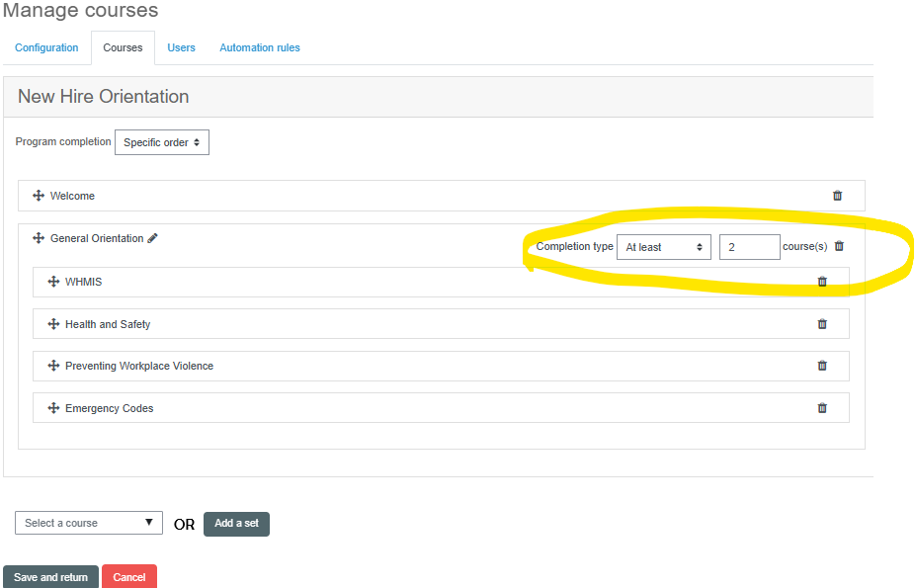Go to the Automation rules tab
Image resolution: width=916 pixels, height=588 pixels.
pyautogui.click(x=260, y=47)
